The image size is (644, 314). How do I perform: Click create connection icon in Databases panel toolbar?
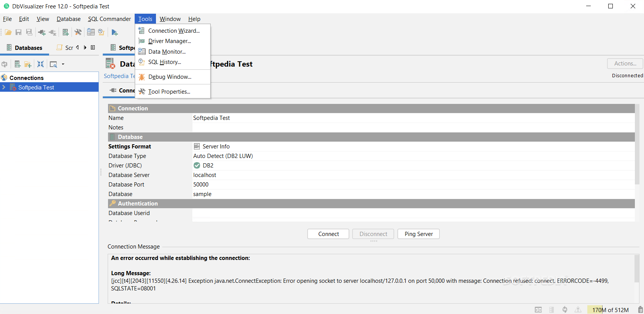(17, 64)
